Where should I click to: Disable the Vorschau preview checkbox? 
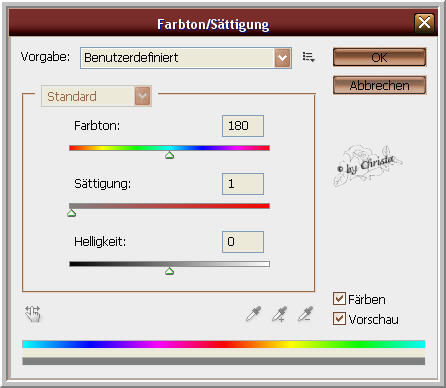pos(339,319)
